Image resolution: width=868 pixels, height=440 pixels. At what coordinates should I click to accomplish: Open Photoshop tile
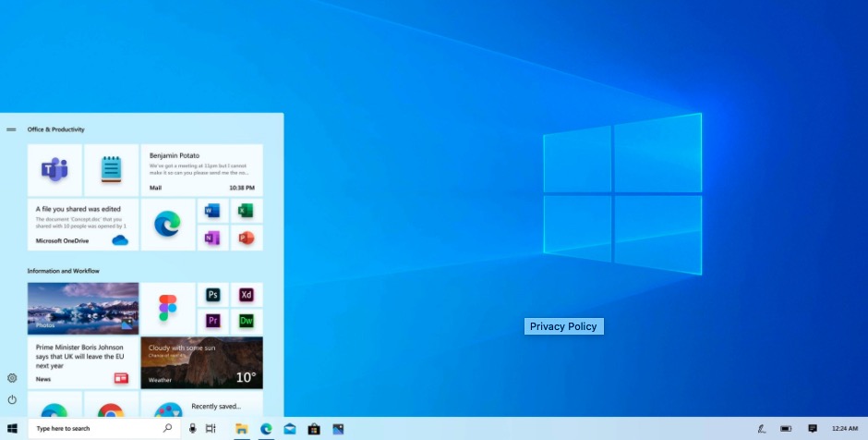pos(212,295)
